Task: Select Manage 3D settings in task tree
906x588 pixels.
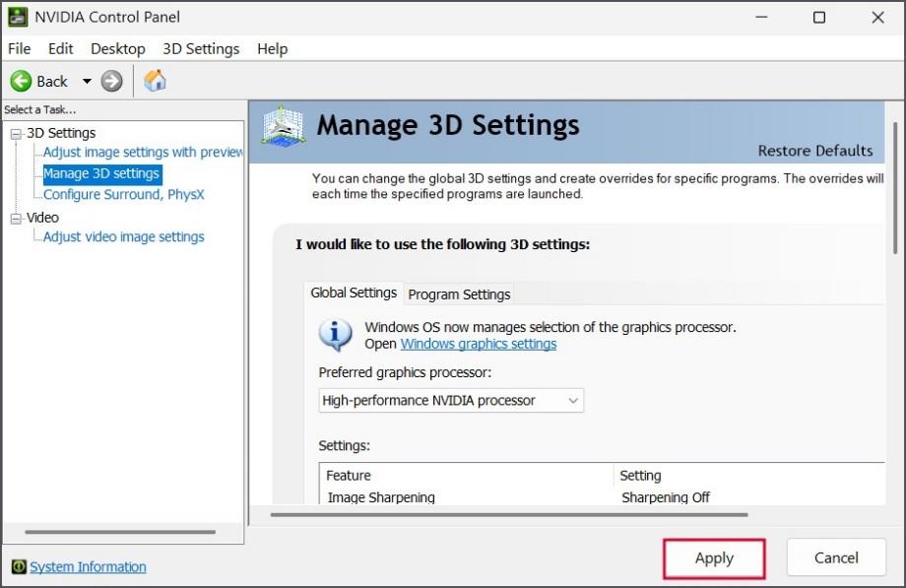Action: coord(101,173)
